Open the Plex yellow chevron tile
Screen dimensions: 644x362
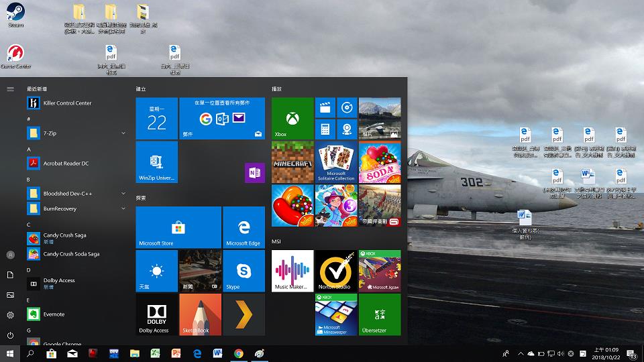[244, 314]
